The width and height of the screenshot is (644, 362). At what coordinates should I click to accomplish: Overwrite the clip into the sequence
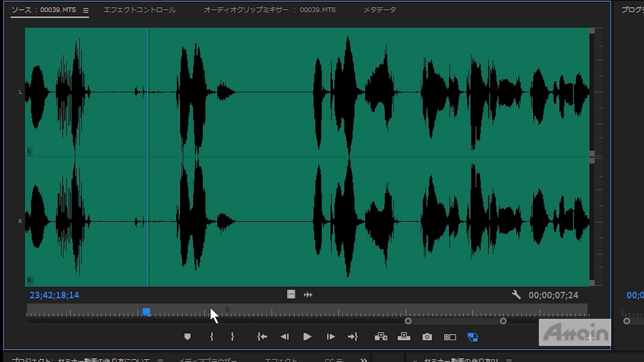click(404, 337)
